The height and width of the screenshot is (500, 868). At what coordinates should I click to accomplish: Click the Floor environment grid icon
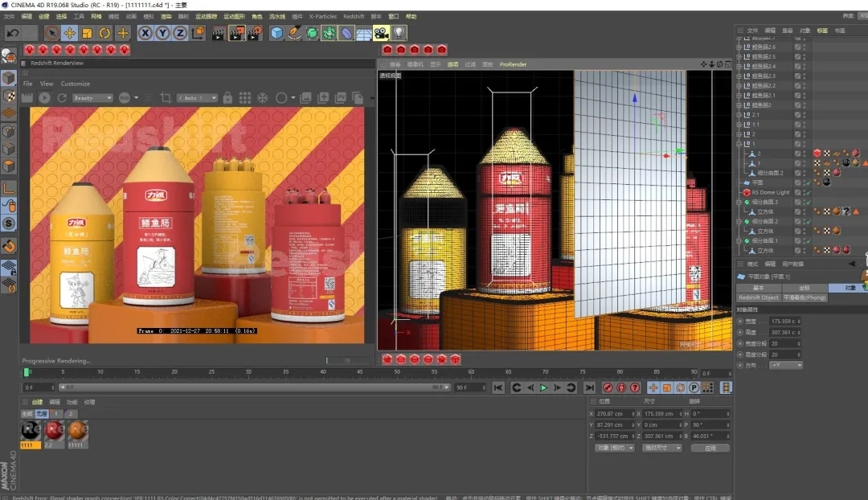[364, 33]
